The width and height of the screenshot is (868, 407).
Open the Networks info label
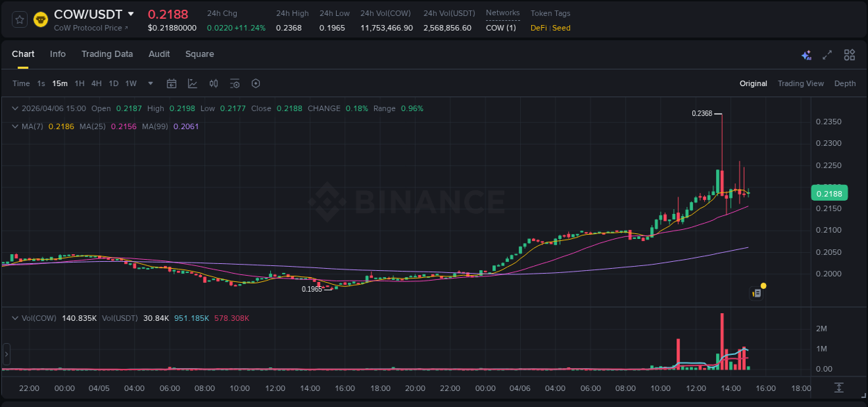(503, 13)
